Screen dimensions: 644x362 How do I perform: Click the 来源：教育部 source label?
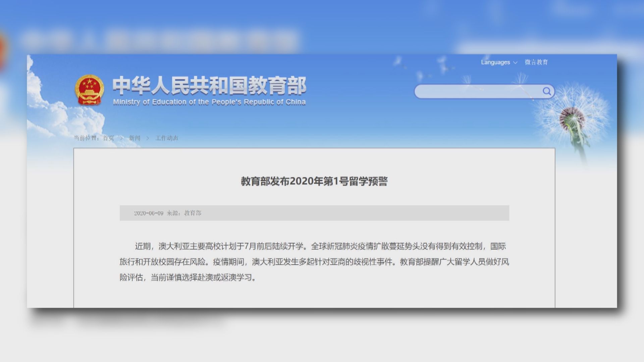pyautogui.click(x=185, y=213)
